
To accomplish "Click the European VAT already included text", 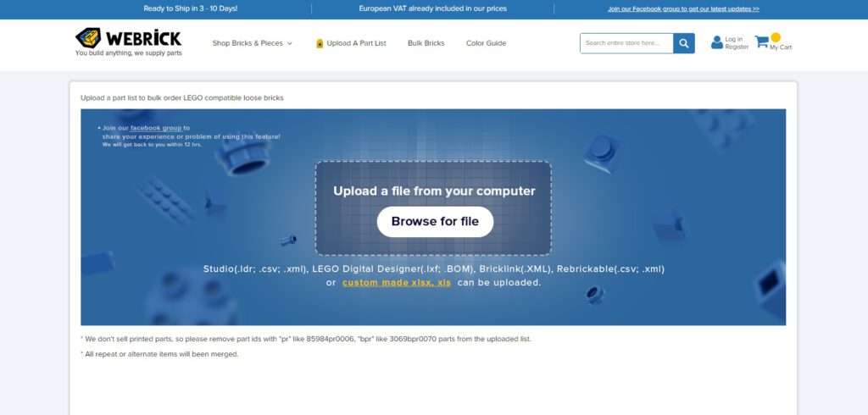I will (x=432, y=8).
